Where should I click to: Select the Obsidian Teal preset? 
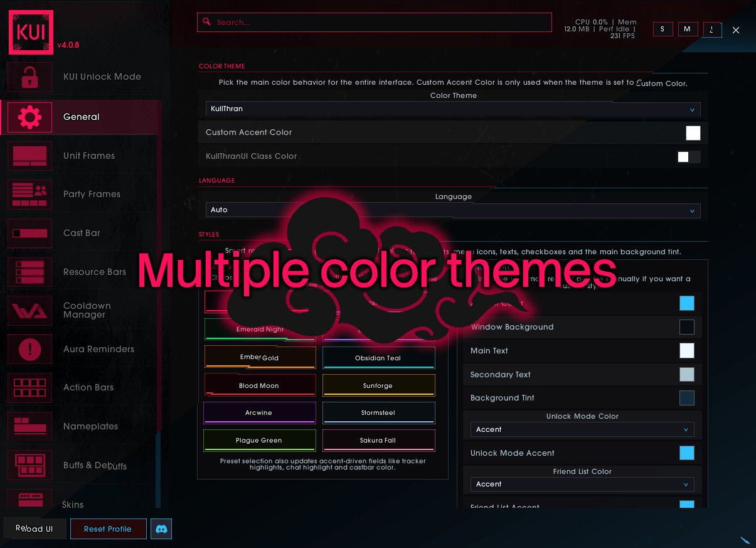pyautogui.click(x=378, y=358)
